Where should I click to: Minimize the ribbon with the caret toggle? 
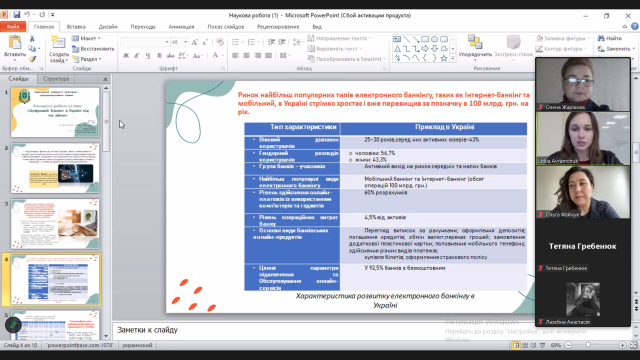(x=624, y=27)
